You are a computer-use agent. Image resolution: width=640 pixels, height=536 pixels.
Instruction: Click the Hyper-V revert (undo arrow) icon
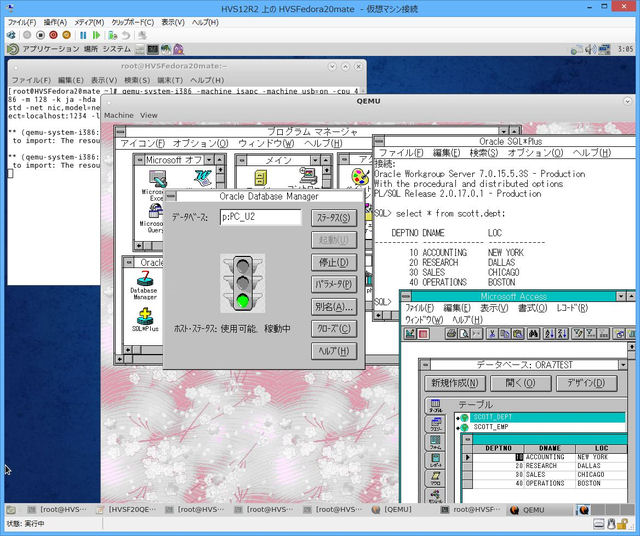(x=126, y=35)
